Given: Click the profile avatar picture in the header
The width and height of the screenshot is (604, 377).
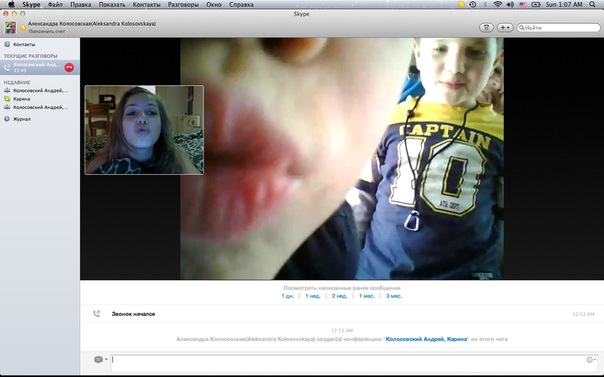Looking at the screenshot, I should (x=10, y=27).
